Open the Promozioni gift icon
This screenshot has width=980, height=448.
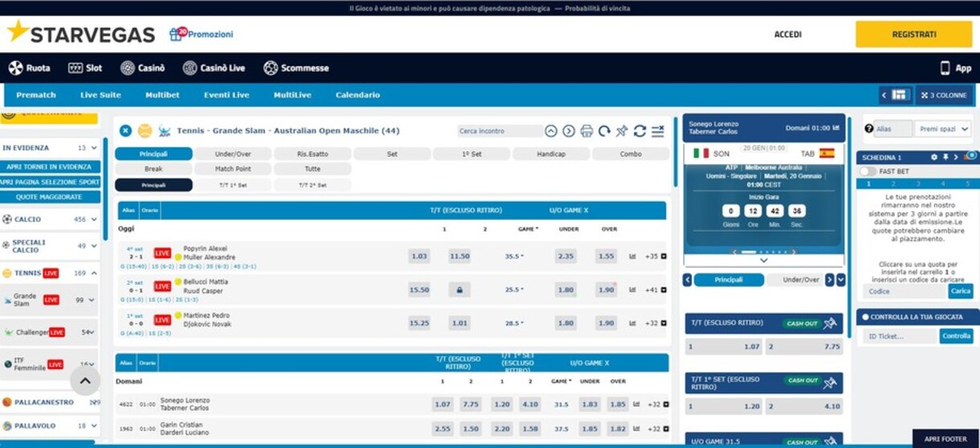[177, 34]
